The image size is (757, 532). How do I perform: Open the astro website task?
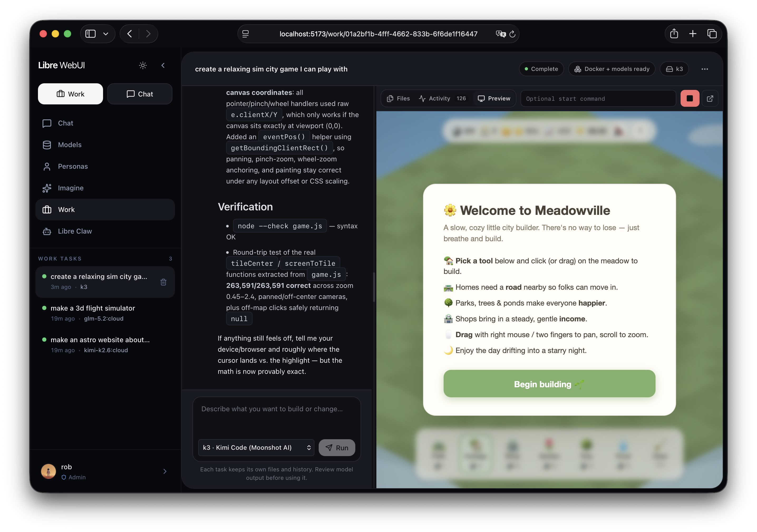pos(105,345)
